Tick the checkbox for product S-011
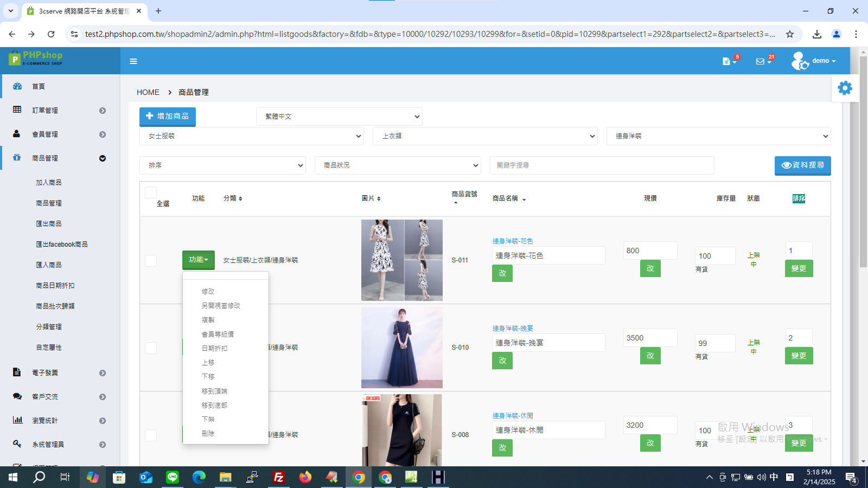 [x=151, y=260]
